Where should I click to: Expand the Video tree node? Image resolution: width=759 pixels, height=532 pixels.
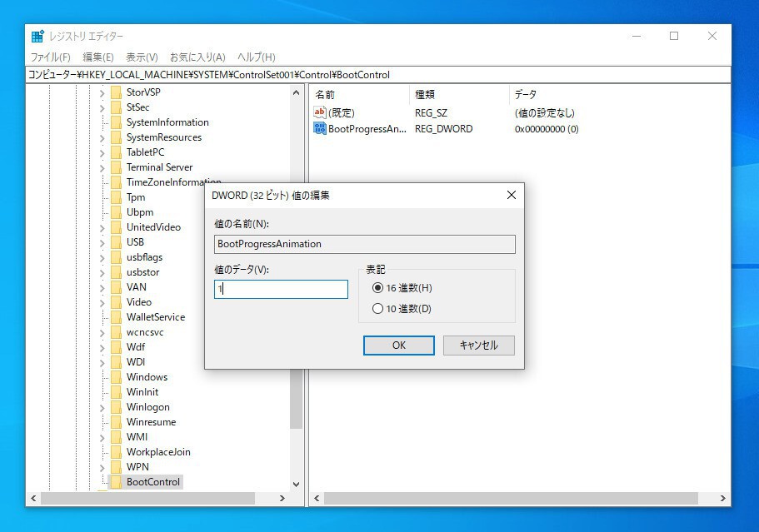(x=102, y=303)
